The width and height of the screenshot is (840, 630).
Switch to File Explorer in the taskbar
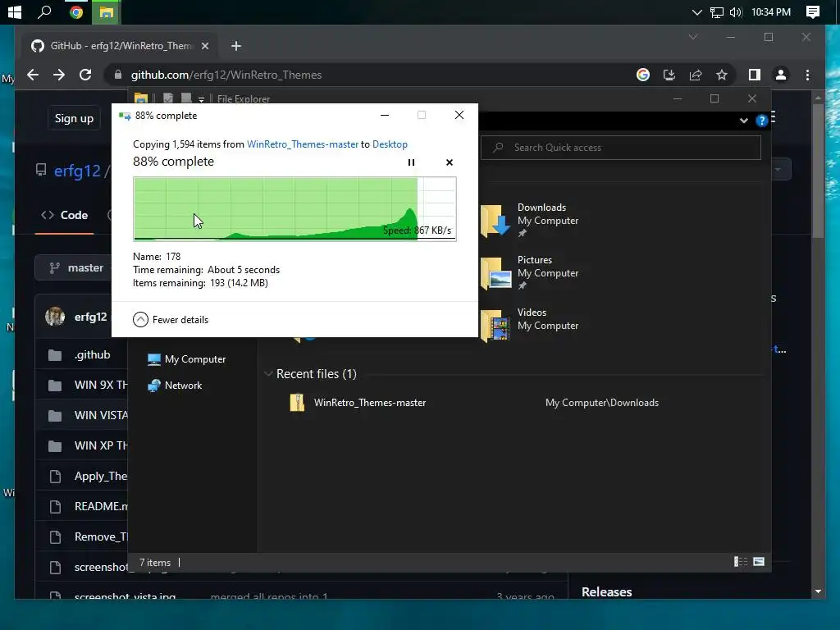[106, 11]
